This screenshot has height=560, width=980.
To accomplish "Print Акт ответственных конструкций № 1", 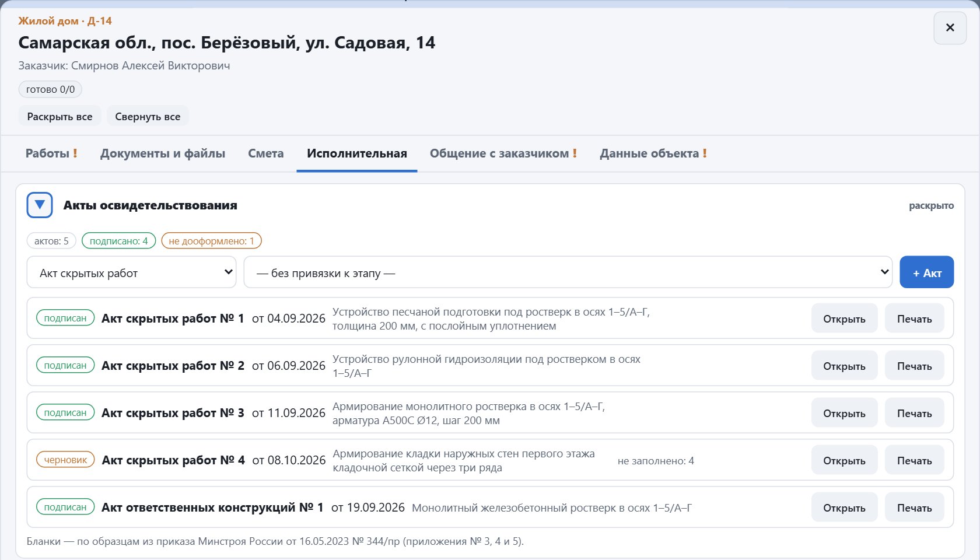I will [914, 508].
